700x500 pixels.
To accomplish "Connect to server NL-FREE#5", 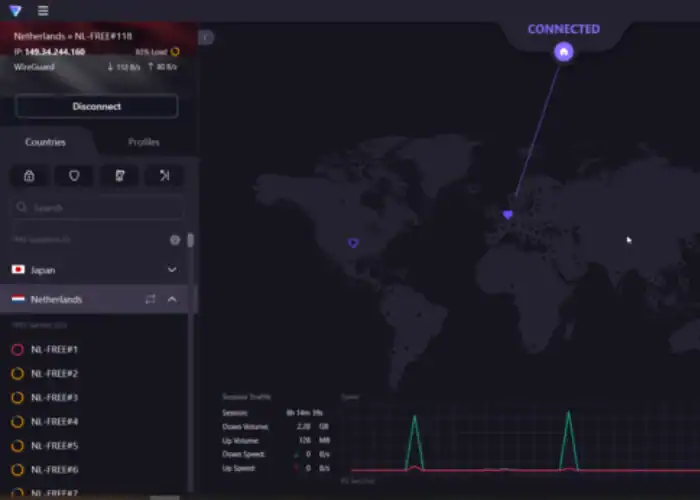I will [x=94, y=446].
